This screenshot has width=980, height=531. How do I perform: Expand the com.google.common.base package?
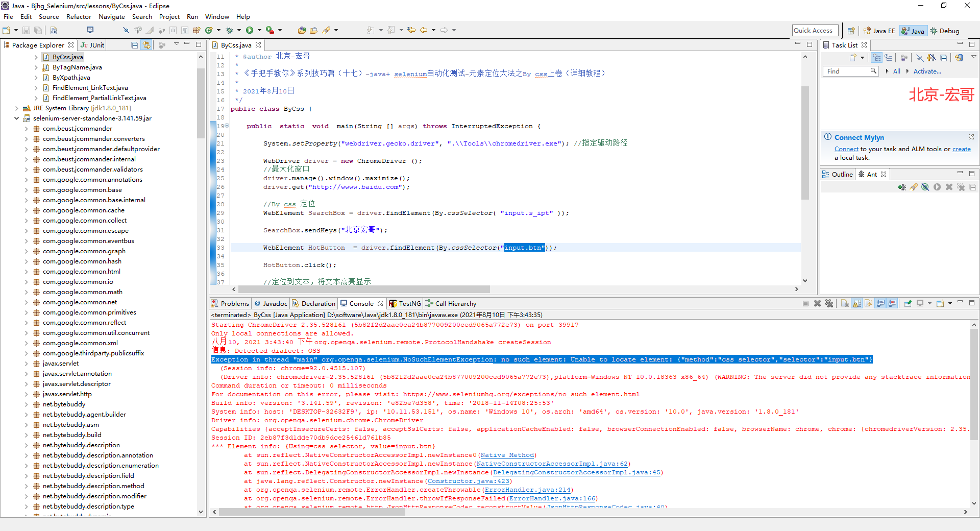[27, 190]
